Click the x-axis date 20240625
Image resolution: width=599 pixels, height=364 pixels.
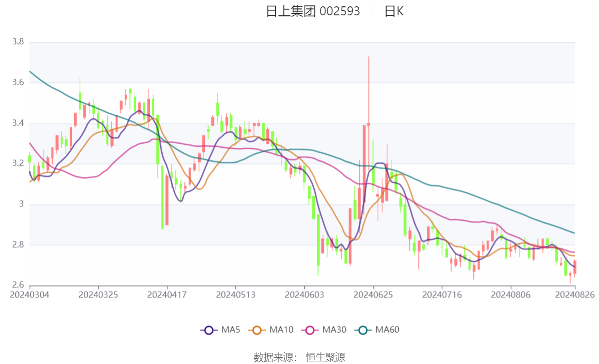pos(373,295)
